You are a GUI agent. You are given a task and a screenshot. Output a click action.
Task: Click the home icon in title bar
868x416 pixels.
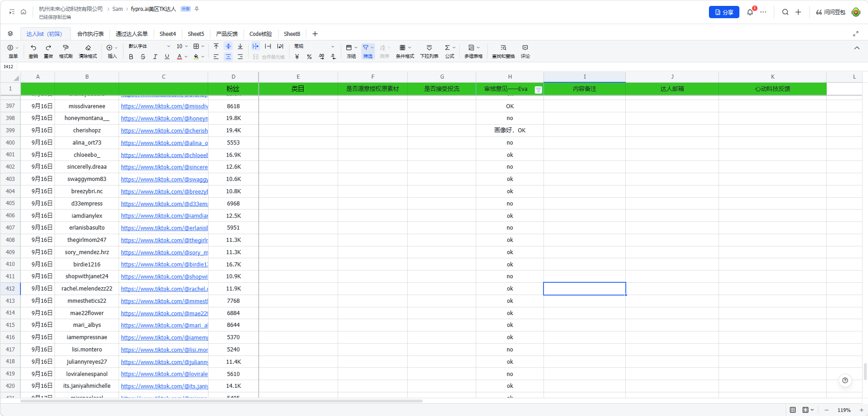24,12
